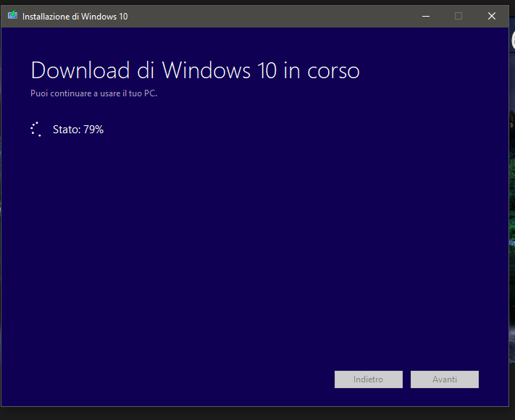Click the 'Stato: 79%' status text

[78, 130]
